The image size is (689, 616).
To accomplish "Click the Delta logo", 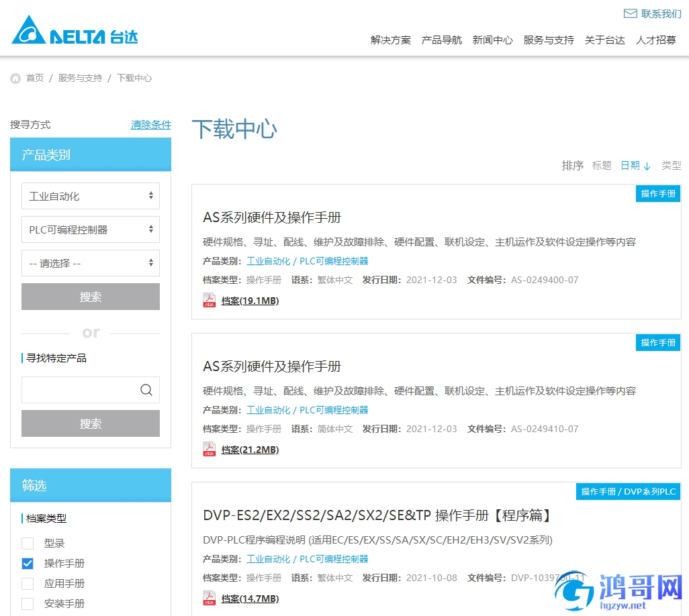I will click(75, 31).
